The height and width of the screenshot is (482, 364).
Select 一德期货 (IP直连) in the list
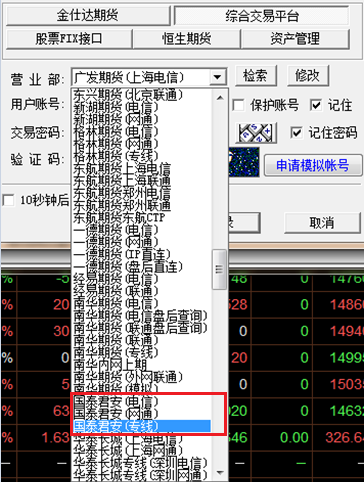point(142,254)
